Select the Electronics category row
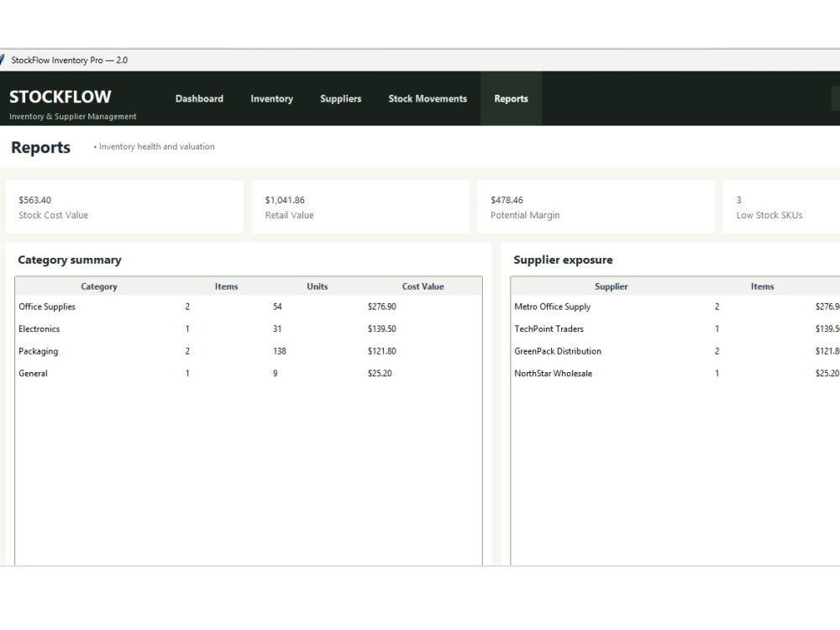840x630 pixels. click(x=249, y=329)
